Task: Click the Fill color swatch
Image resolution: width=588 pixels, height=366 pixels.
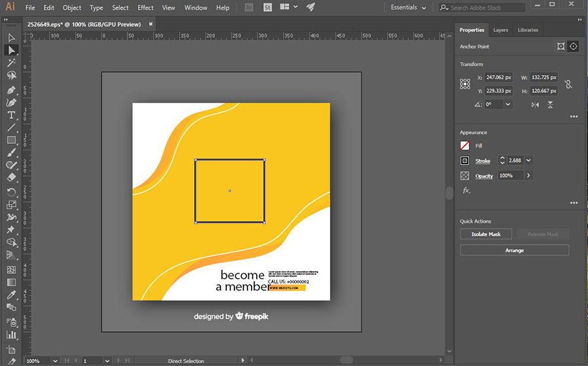Action: coord(465,146)
